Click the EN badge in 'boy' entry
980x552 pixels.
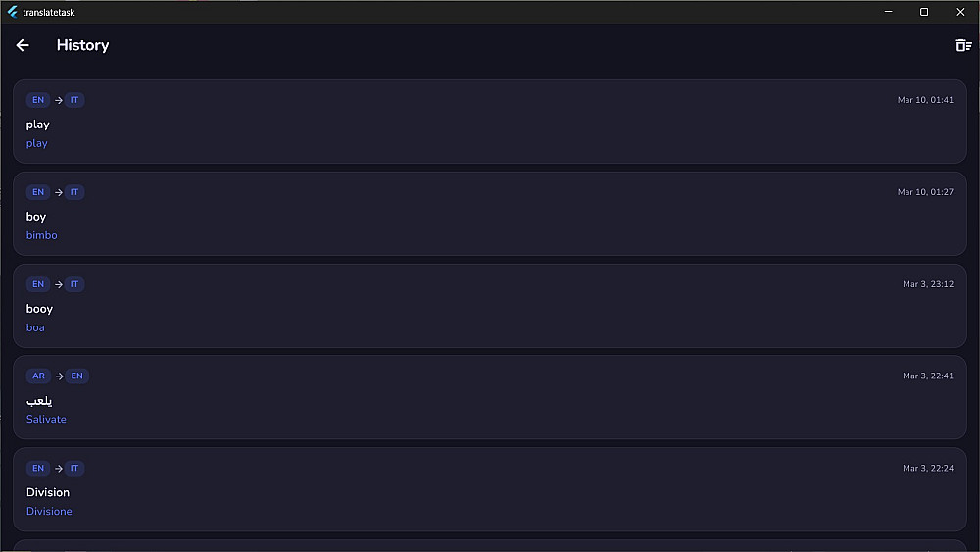[38, 192]
